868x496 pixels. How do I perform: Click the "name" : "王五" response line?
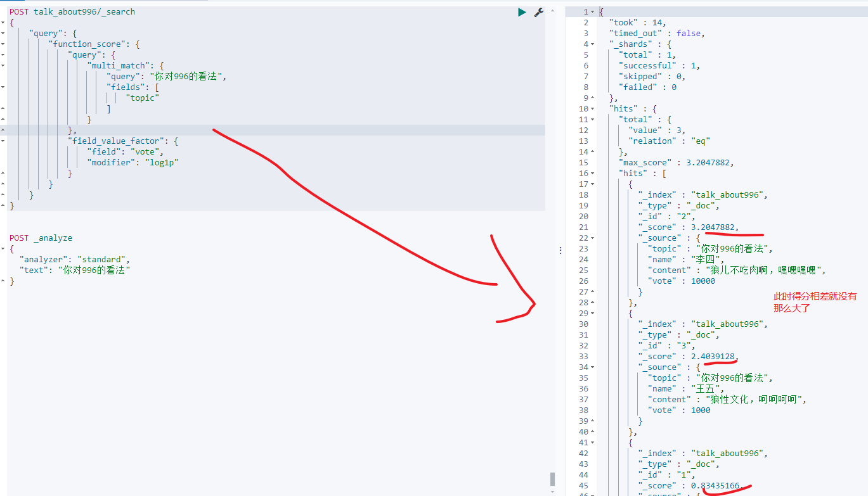coord(685,389)
